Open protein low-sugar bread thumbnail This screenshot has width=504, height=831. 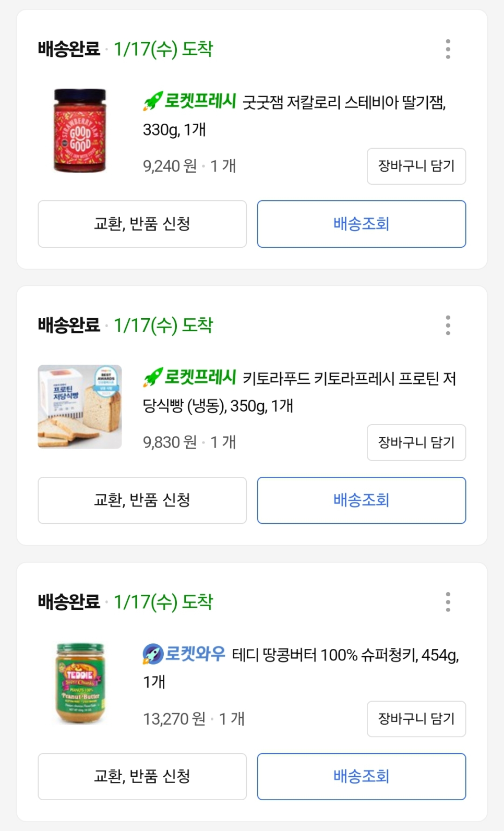pos(80,406)
